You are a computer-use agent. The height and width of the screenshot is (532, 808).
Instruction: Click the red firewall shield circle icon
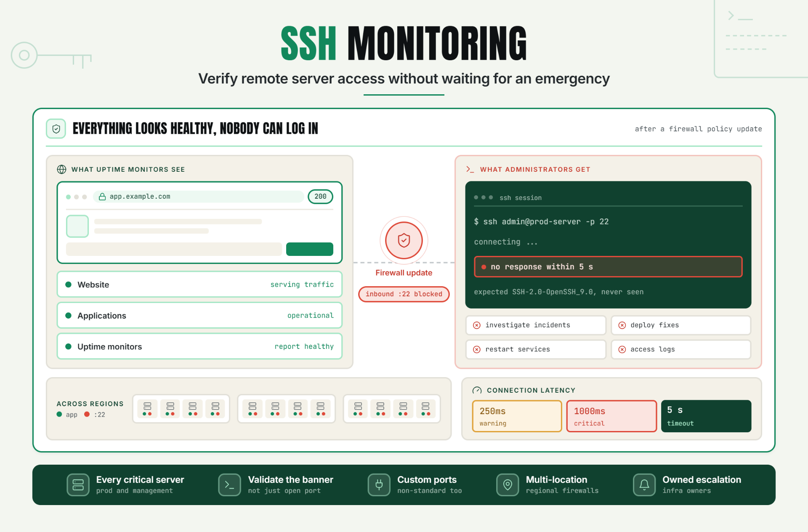[404, 240]
